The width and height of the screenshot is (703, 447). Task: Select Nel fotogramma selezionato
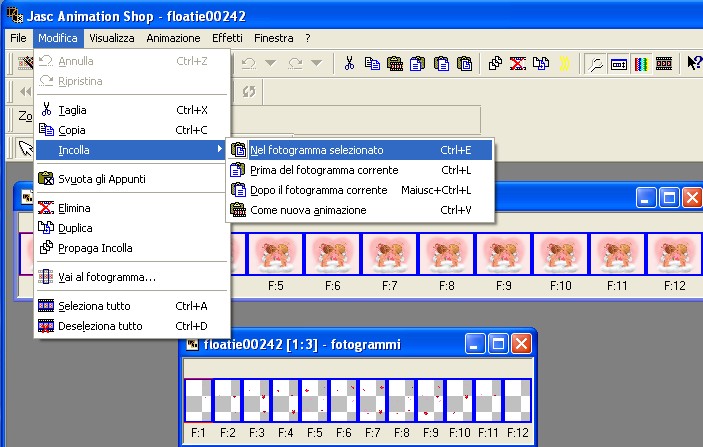click(x=360, y=150)
